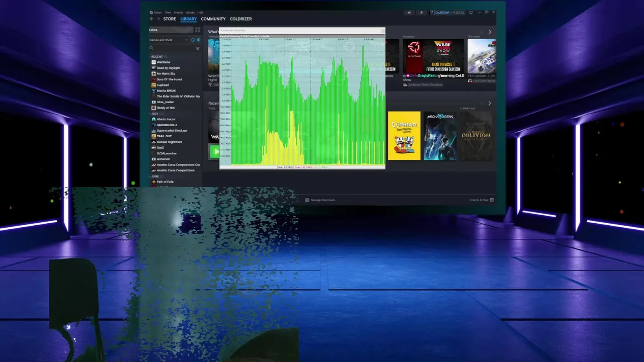Image resolution: width=644 pixels, height=362 pixels.
Task: Select SpaceBourne 2 in the list
Action: 167,125
